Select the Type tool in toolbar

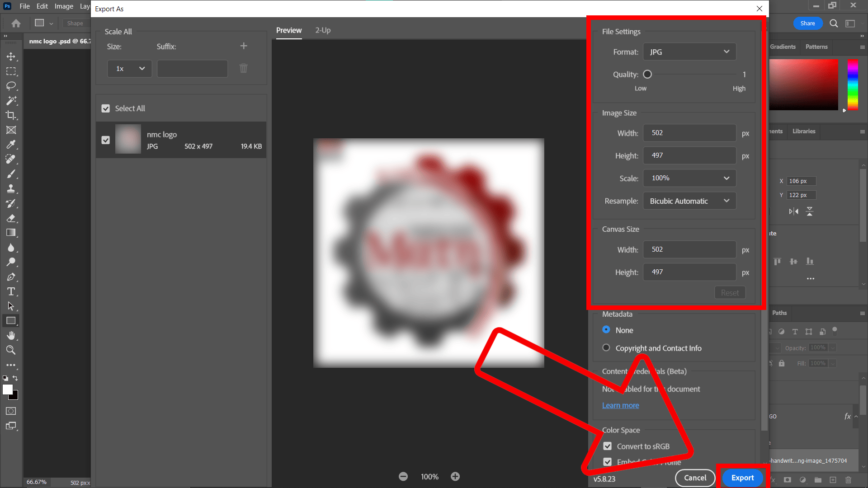pyautogui.click(x=11, y=291)
